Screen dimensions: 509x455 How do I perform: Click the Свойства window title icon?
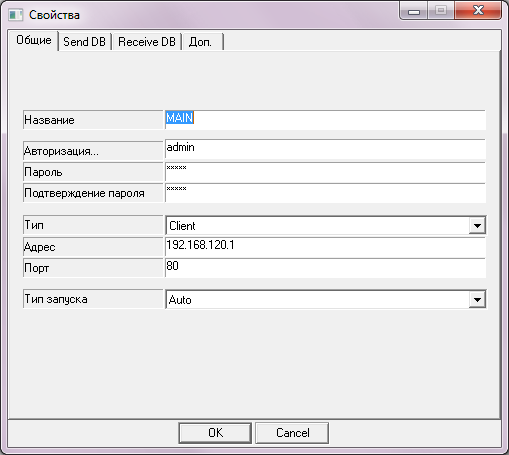point(15,15)
